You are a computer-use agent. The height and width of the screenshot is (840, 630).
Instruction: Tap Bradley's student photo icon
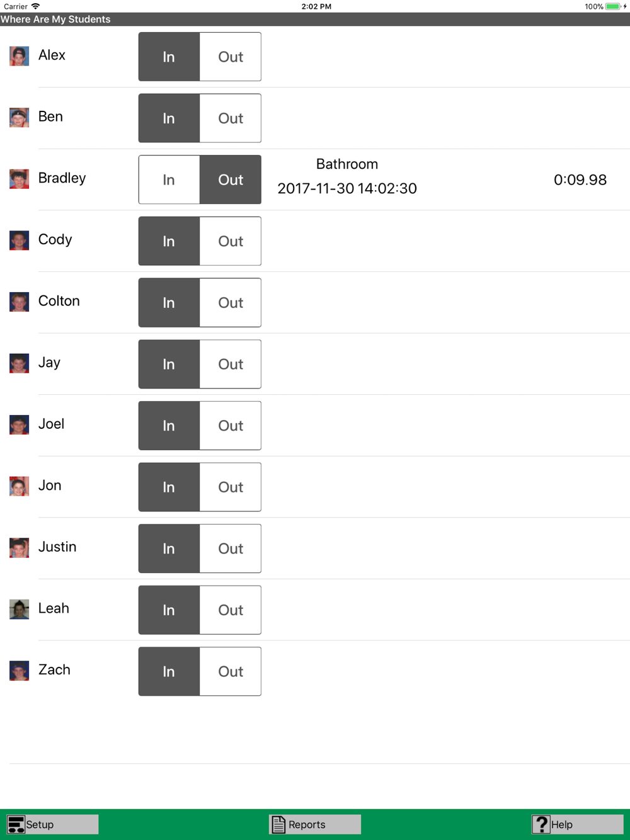tap(19, 179)
